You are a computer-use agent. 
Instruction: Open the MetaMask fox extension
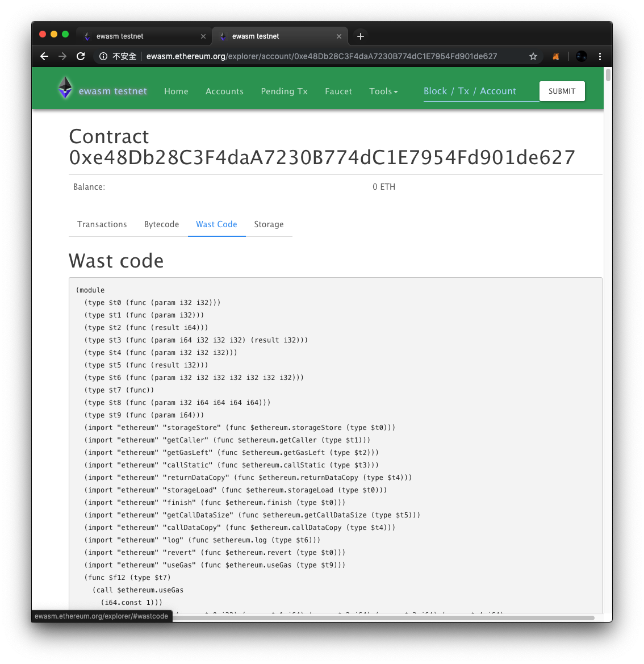[556, 56]
